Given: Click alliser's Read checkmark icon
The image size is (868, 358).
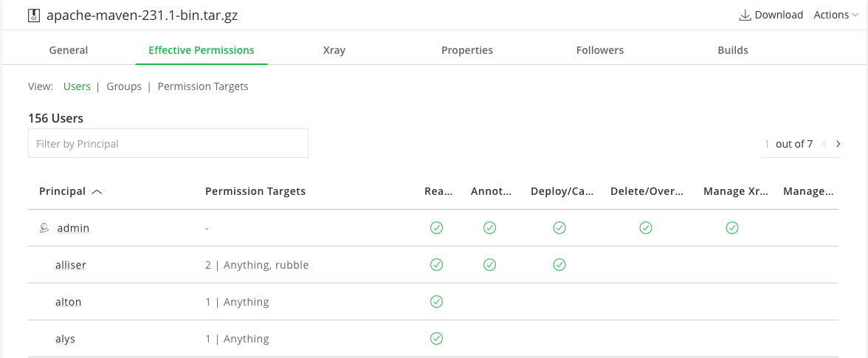Looking at the screenshot, I should coord(436,264).
